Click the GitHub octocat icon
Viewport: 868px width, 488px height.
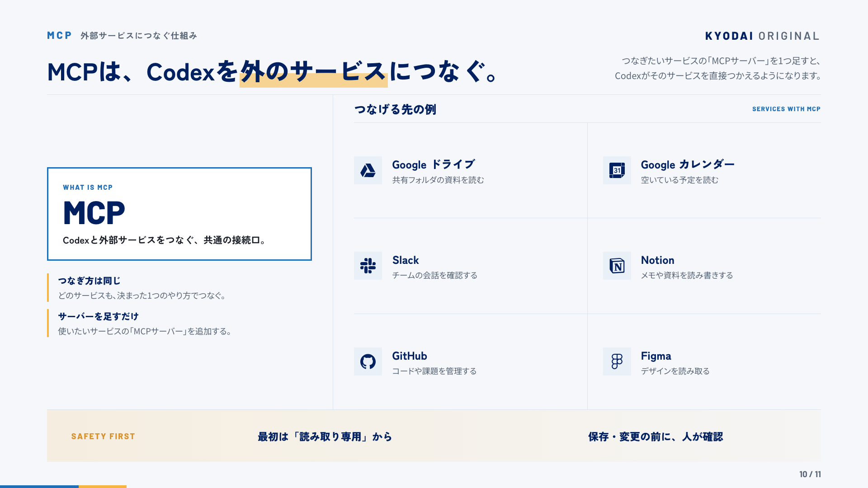coord(368,361)
